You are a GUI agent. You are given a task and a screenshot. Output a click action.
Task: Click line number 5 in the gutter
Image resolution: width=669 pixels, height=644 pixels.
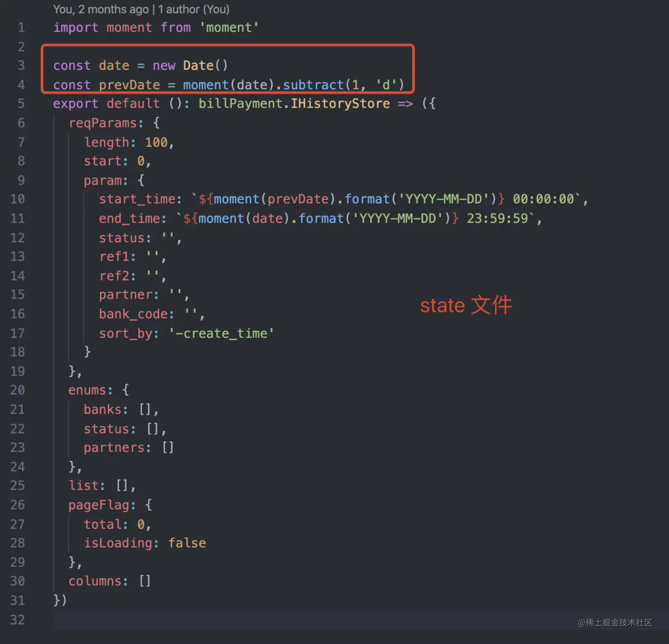click(21, 104)
